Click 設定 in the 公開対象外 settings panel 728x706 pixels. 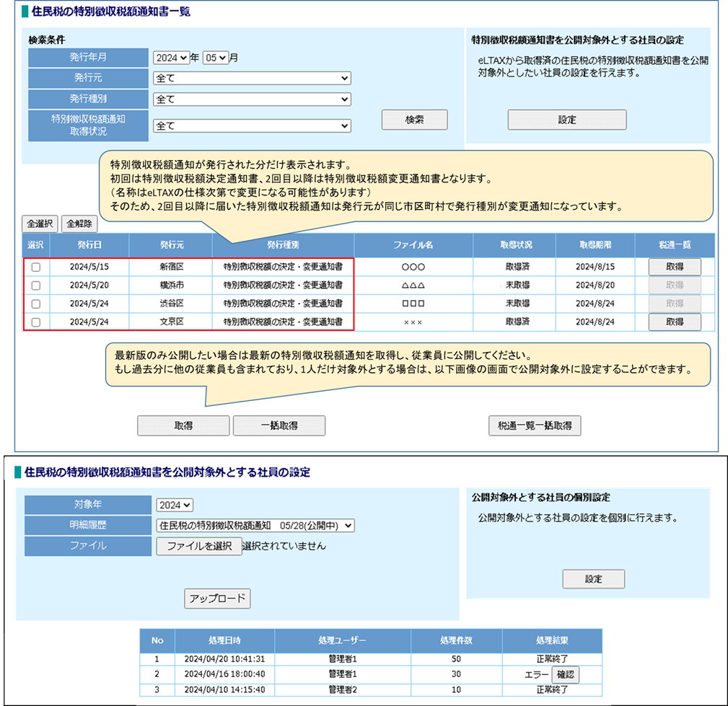point(567,120)
